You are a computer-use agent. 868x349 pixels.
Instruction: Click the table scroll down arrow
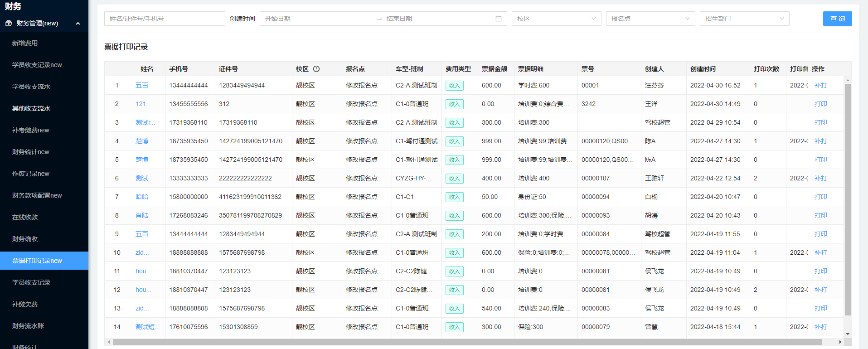848,334
